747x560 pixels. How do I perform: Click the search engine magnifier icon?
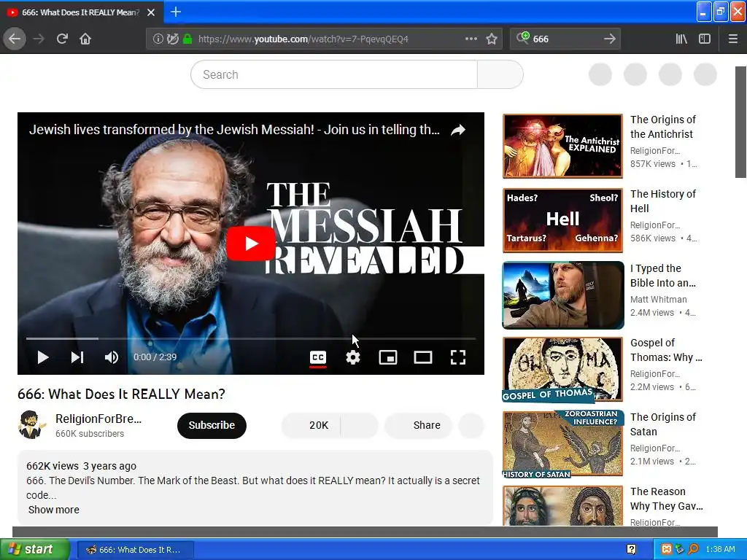(522, 38)
